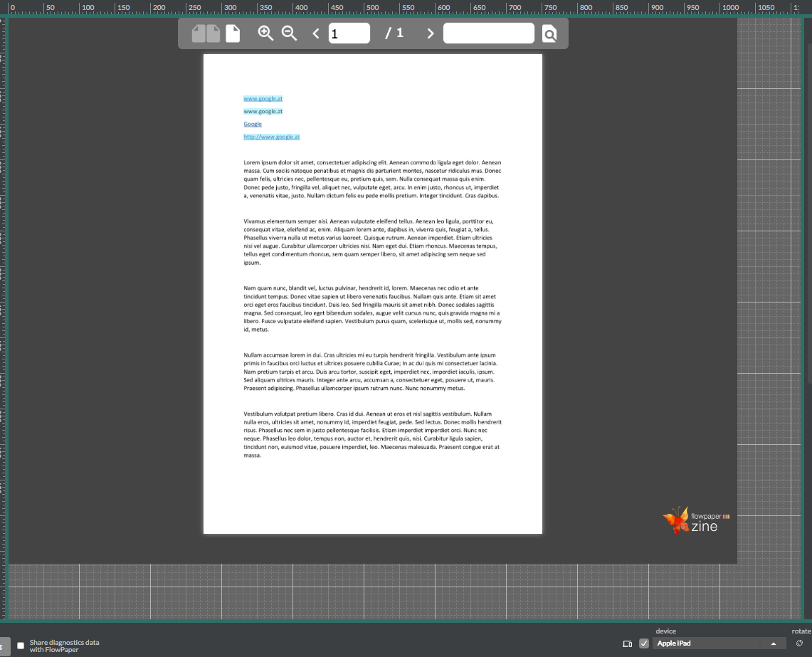The width and height of the screenshot is (812, 657).
Task: Go to previous page arrow
Action: click(316, 33)
